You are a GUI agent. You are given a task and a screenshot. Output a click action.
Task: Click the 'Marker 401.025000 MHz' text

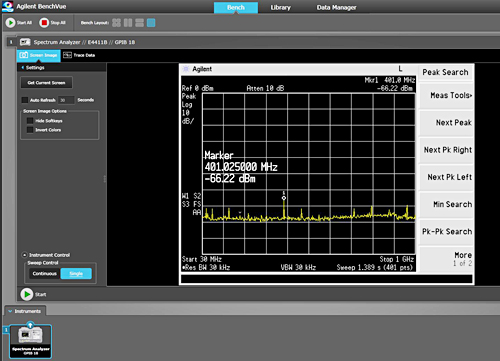(241, 161)
